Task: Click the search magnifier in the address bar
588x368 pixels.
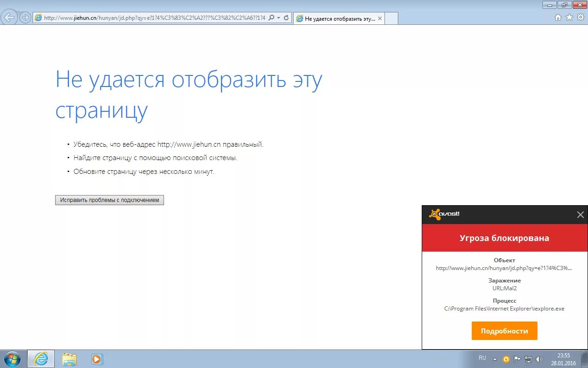Action: pos(271,18)
